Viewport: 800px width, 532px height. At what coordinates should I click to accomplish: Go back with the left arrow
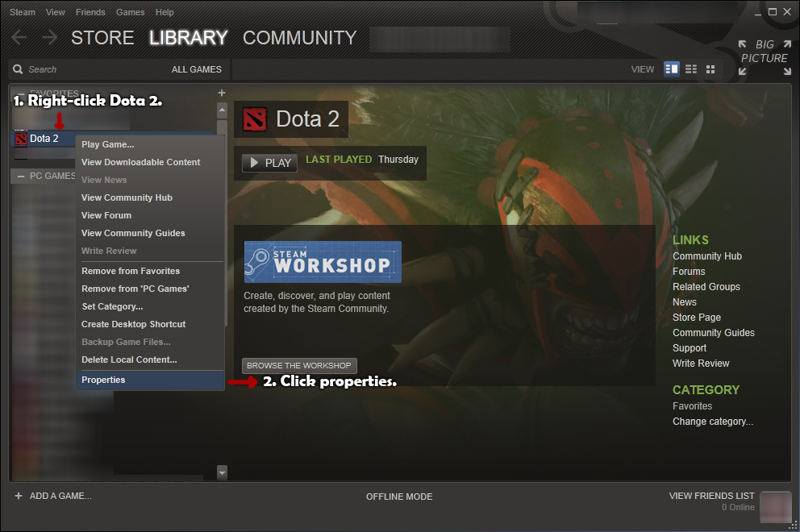click(x=19, y=37)
